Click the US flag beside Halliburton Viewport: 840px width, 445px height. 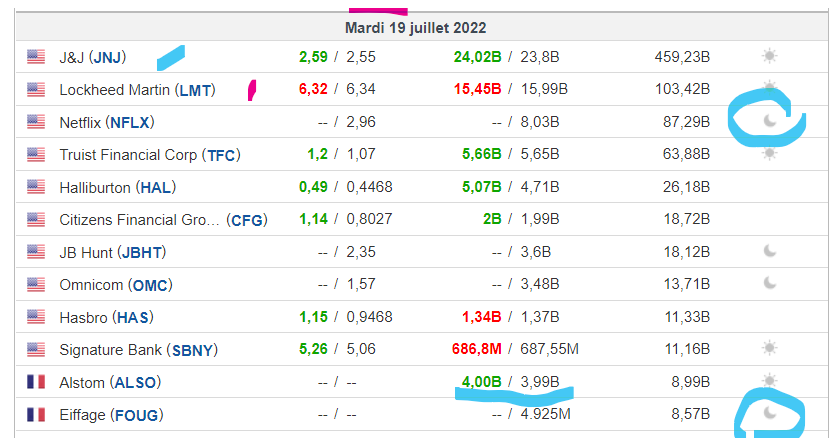(36, 187)
